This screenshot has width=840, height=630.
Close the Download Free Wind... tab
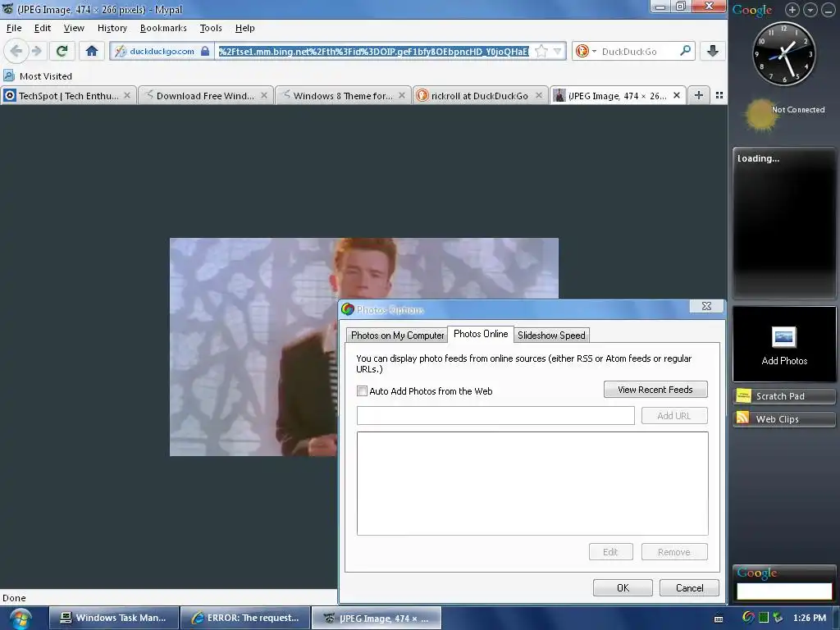tap(264, 95)
